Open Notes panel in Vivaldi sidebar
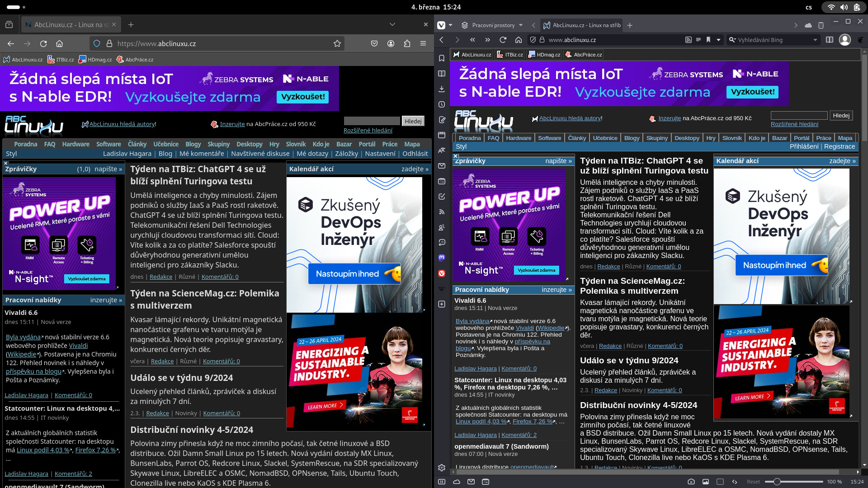This screenshot has width=868, height=488. pos(442,120)
